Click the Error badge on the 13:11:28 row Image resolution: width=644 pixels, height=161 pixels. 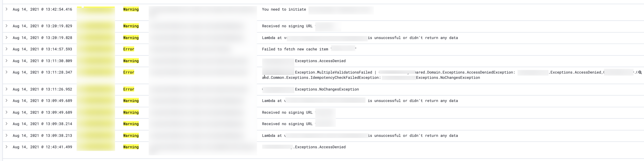pyautogui.click(x=128, y=72)
